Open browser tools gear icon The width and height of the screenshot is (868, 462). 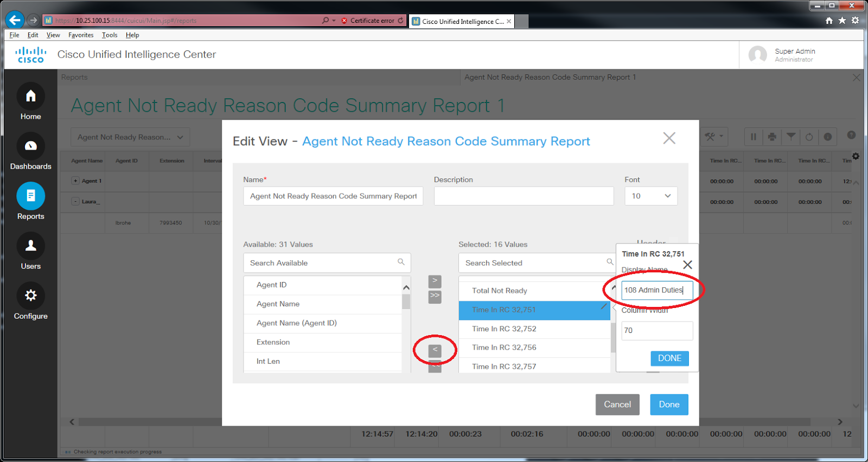[855, 21]
